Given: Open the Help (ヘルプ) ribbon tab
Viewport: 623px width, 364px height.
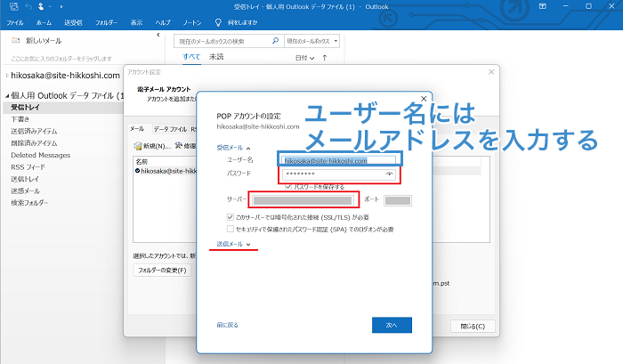Looking at the screenshot, I should (163, 22).
